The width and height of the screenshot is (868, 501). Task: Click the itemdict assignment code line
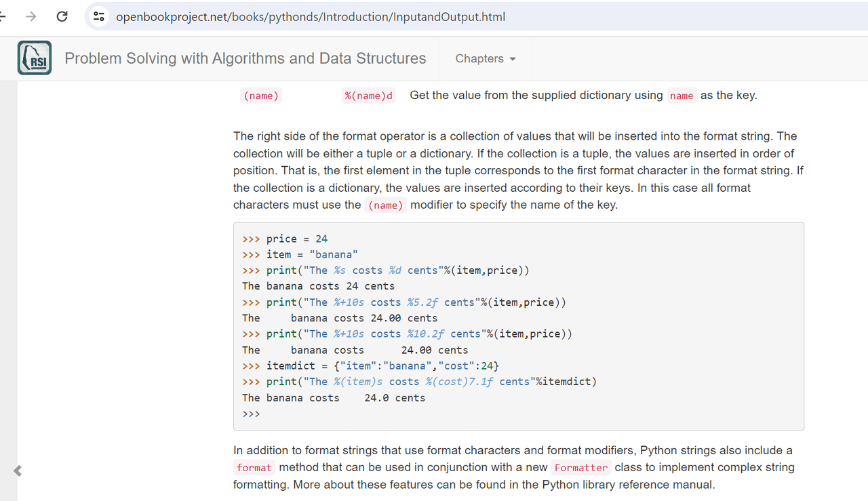pyautogui.click(x=382, y=366)
